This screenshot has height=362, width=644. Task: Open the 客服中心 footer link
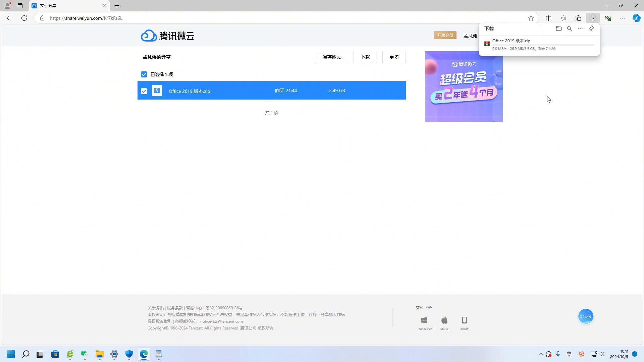pos(194,308)
